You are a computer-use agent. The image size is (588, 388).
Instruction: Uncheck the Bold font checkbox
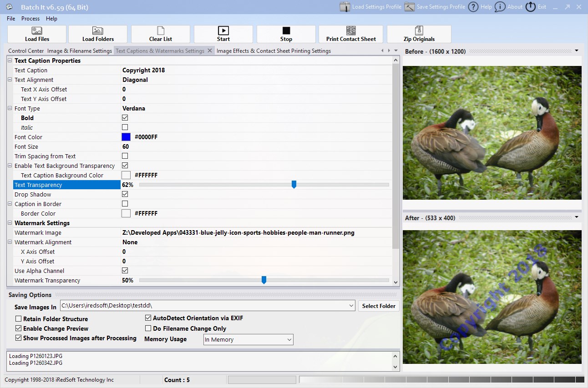pos(125,118)
